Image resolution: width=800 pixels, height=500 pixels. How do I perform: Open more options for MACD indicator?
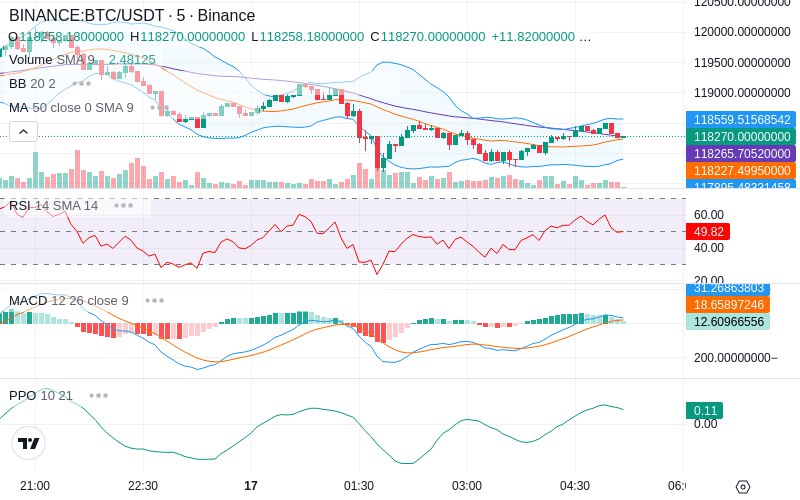pos(154,301)
